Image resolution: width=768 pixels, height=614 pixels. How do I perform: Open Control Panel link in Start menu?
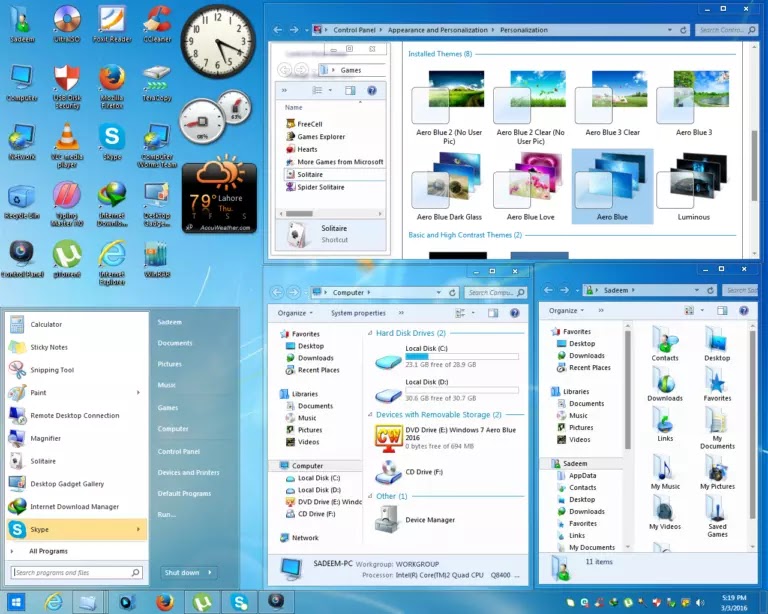coord(179,451)
